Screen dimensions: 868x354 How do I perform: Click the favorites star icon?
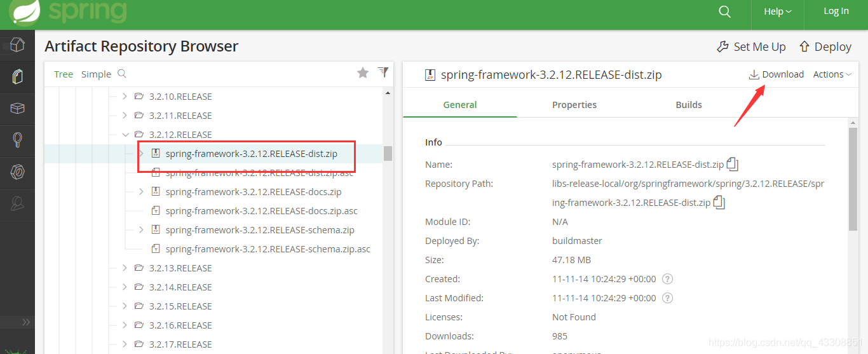tap(363, 72)
